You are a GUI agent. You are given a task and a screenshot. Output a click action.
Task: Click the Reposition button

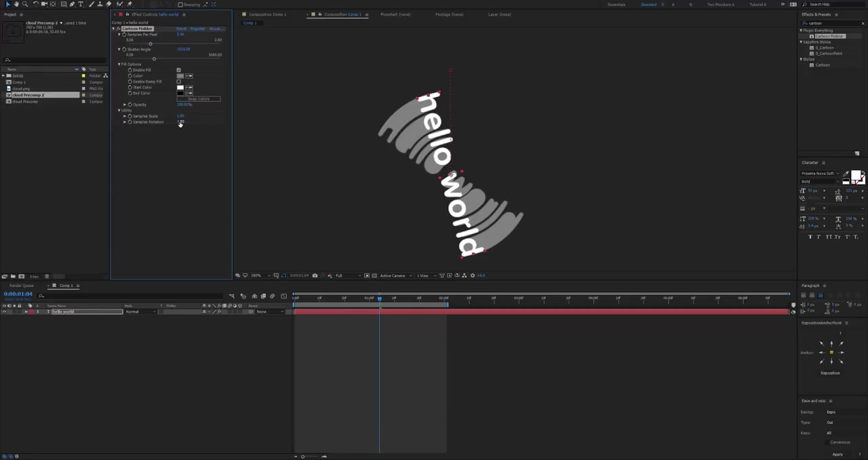[831, 373]
